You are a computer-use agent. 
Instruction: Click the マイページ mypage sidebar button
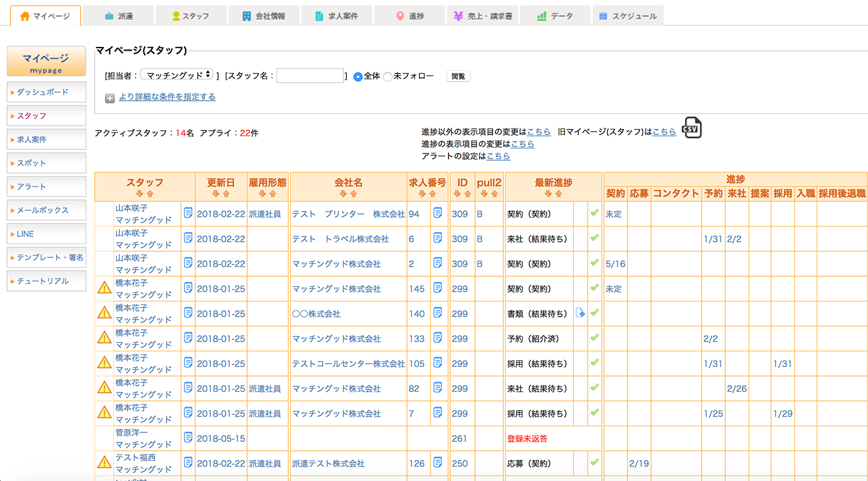[x=46, y=61]
